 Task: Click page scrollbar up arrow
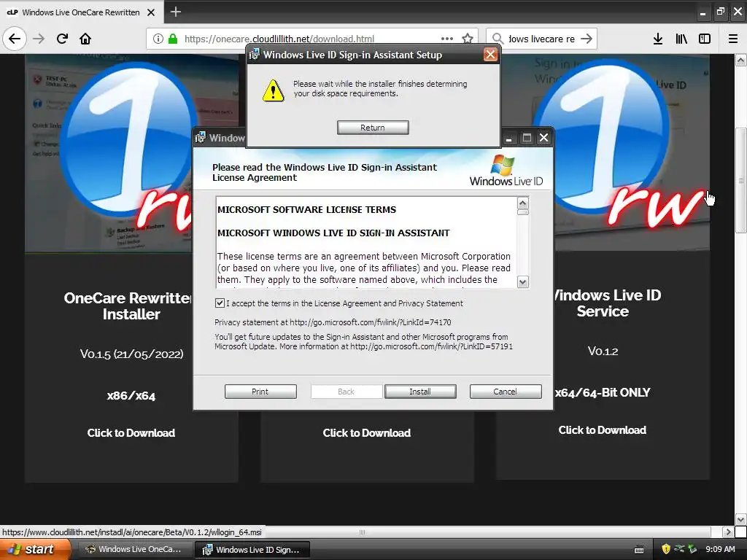tap(740, 60)
